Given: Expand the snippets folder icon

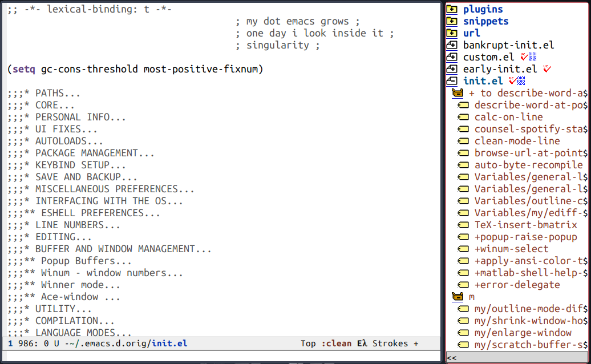Looking at the screenshot, I should point(452,21).
